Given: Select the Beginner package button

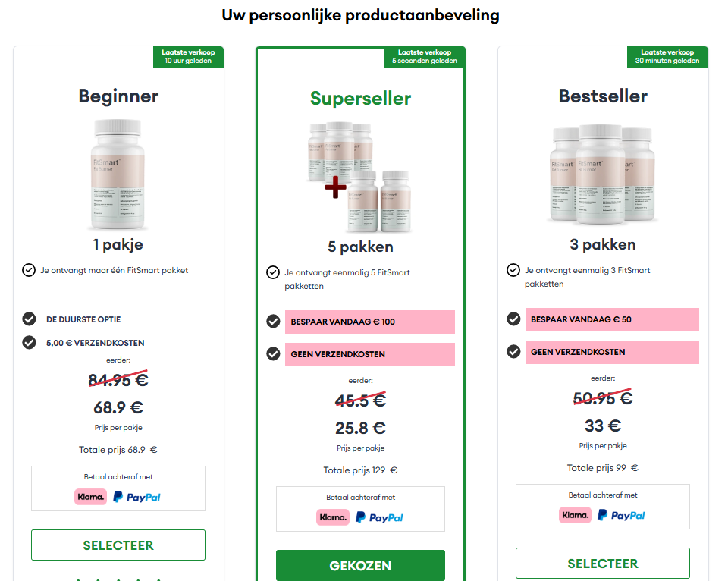Looking at the screenshot, I should [x=118, y=545].
